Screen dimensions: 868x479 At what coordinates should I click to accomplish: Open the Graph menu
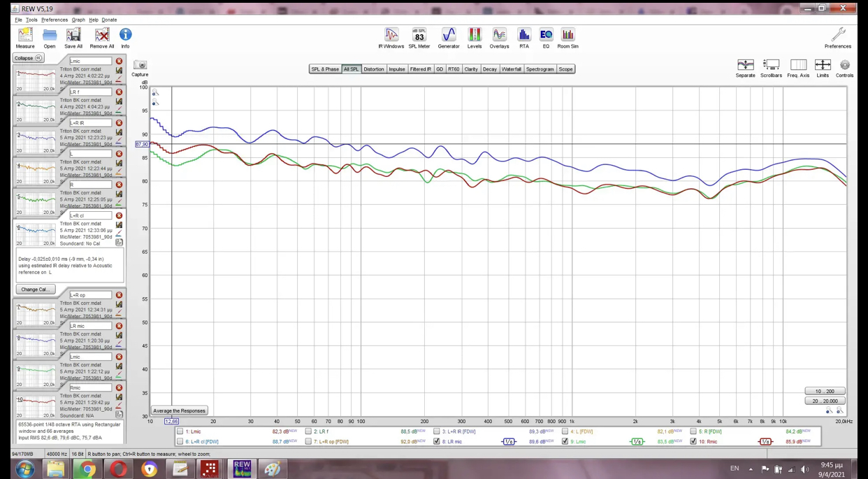click(78, 20)
